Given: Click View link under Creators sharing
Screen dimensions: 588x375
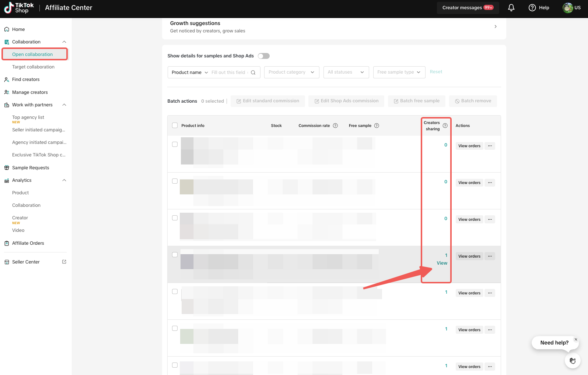Looking at the screenshot, I should coord(442,263).
